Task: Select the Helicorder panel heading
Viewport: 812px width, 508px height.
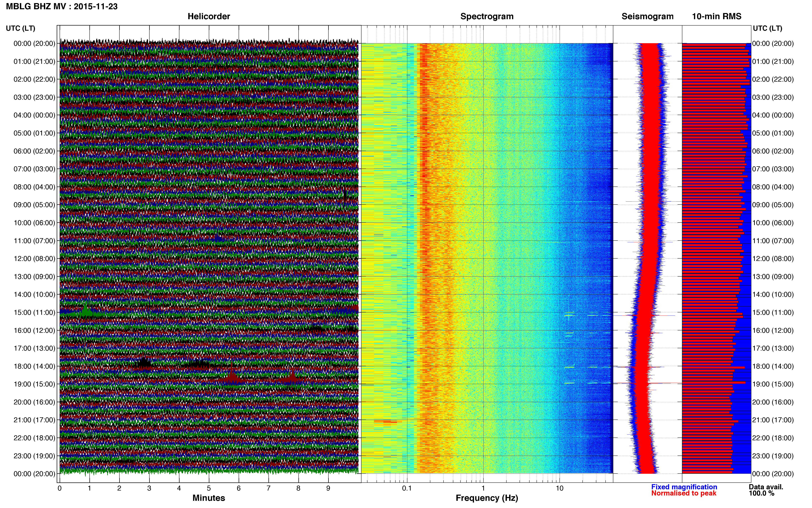Action: coord(209,16)
